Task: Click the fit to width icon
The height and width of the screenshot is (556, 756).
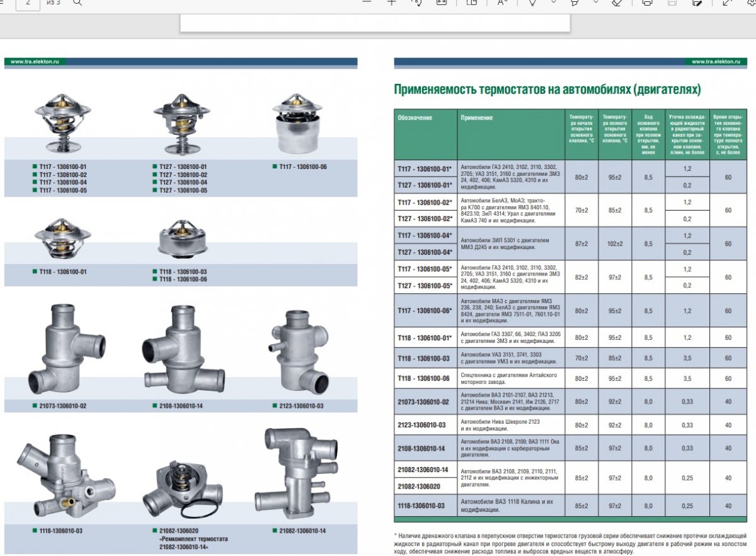Action: click(x=441, y=3)
